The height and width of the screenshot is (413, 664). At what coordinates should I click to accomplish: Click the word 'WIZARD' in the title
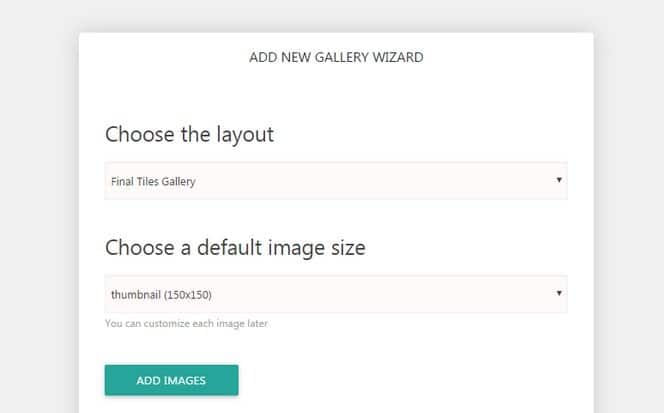[398, 57]
